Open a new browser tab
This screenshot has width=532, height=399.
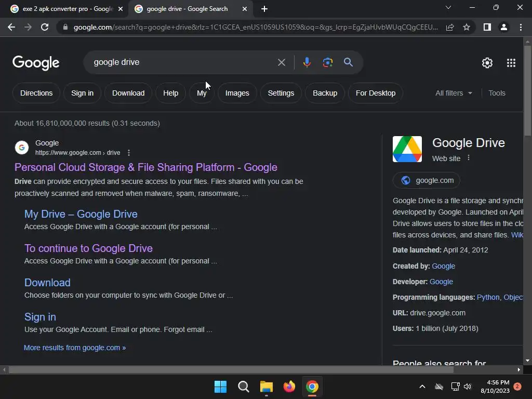pos(264,9)
